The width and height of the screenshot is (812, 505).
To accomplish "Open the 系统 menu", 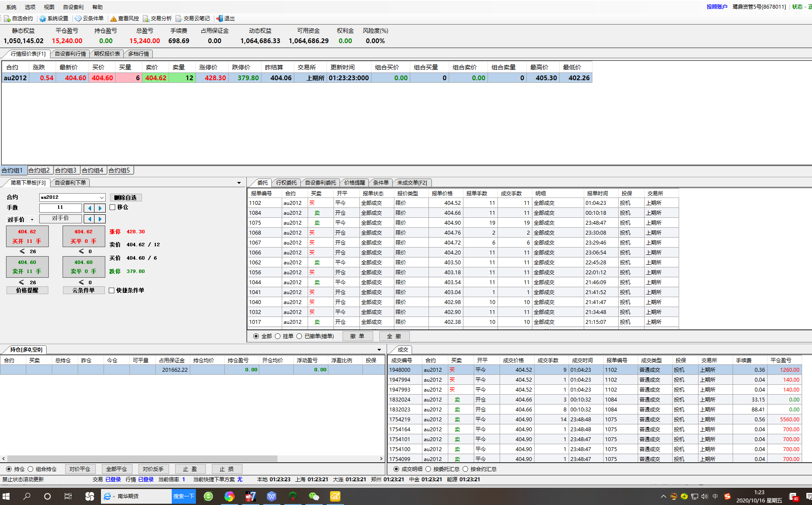I will (x=11, y=7).
